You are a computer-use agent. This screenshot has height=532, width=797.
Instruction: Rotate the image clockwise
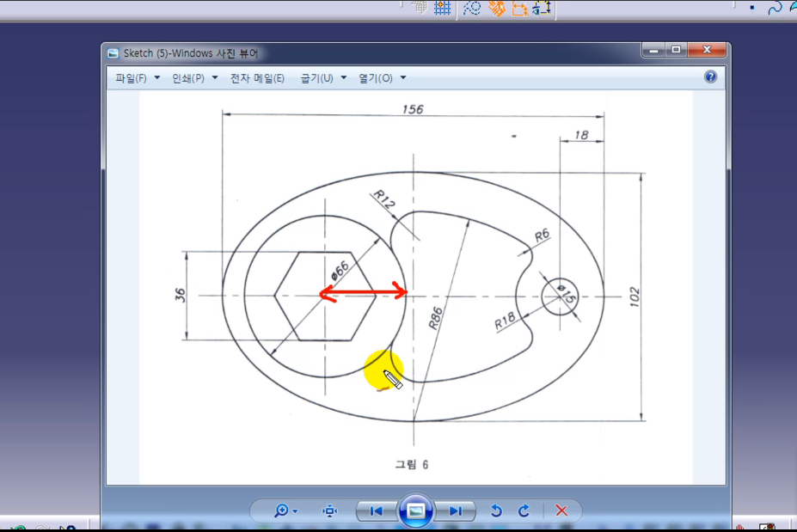[524, 511]
